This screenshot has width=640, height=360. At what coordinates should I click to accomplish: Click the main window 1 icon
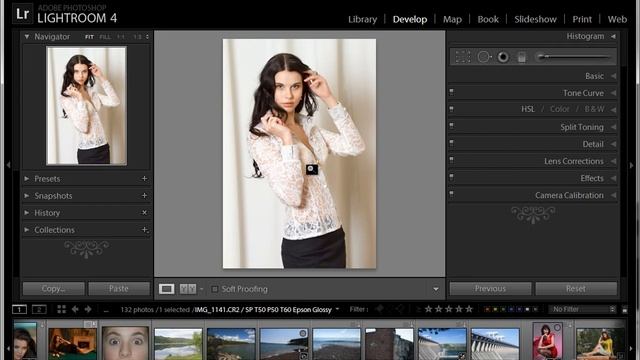coord(19,309)
